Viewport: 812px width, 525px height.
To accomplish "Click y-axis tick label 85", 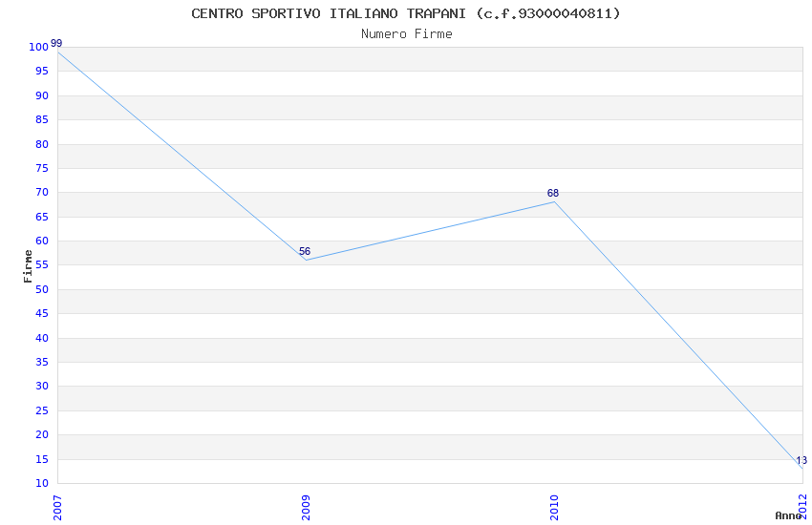I will pyautogui.click(x=42, y=119).
